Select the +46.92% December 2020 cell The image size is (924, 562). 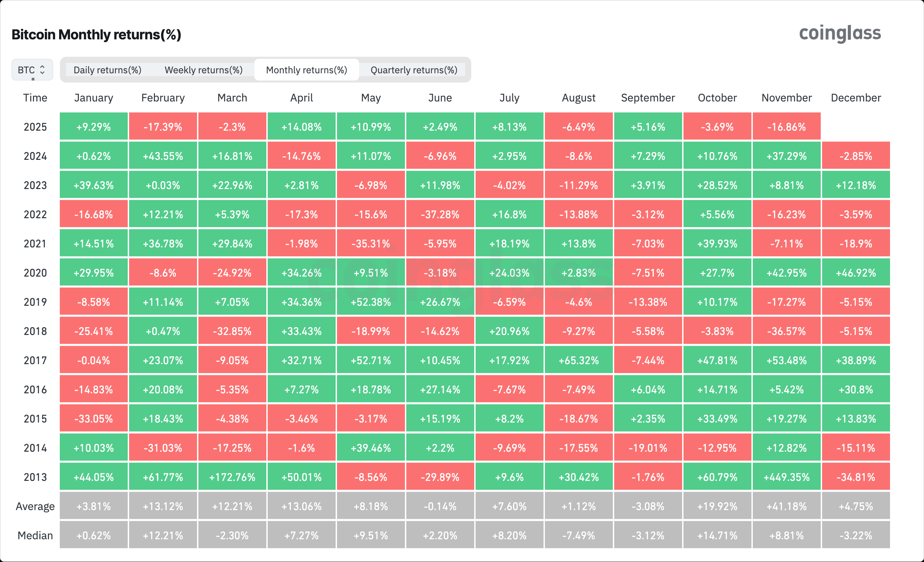[x=855, y=273]
